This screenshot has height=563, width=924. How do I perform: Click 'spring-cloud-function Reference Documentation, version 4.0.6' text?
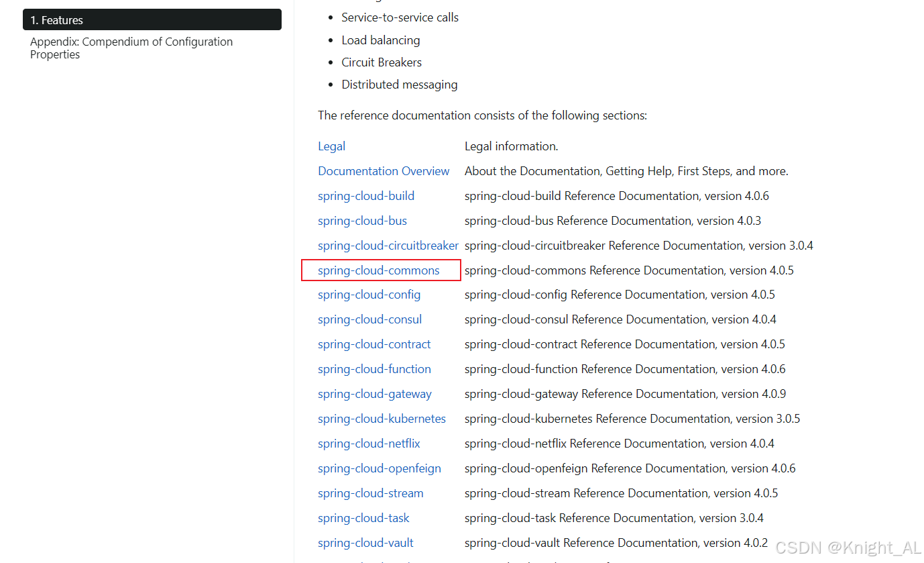click(625, 369)
